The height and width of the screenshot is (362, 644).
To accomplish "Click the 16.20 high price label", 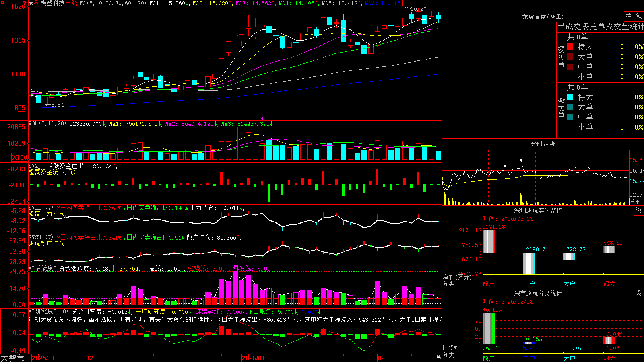I will [419, 9].
